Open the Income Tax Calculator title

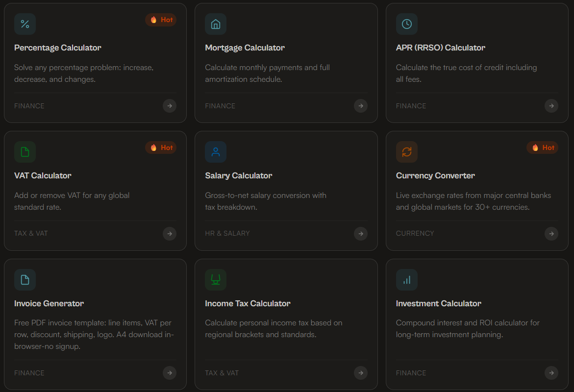click(248, 303)
